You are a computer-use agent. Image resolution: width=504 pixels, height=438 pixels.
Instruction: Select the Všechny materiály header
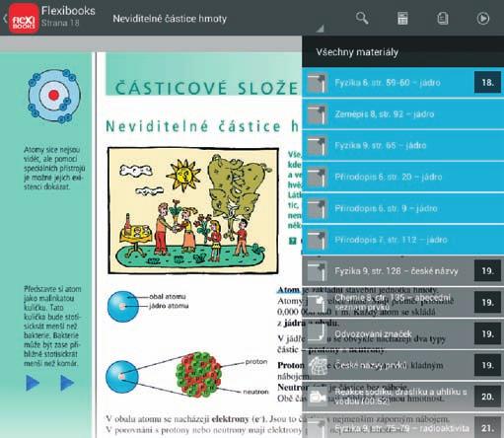pos(402,52)
